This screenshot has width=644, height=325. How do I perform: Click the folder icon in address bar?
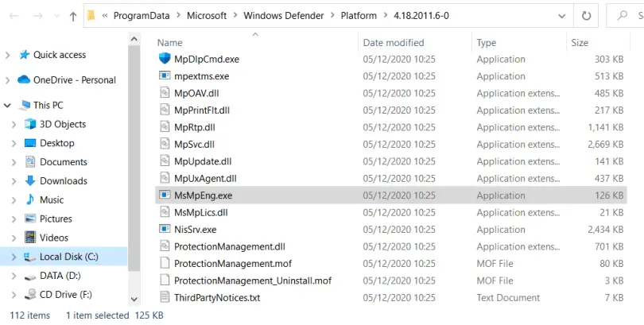point(91,16)
